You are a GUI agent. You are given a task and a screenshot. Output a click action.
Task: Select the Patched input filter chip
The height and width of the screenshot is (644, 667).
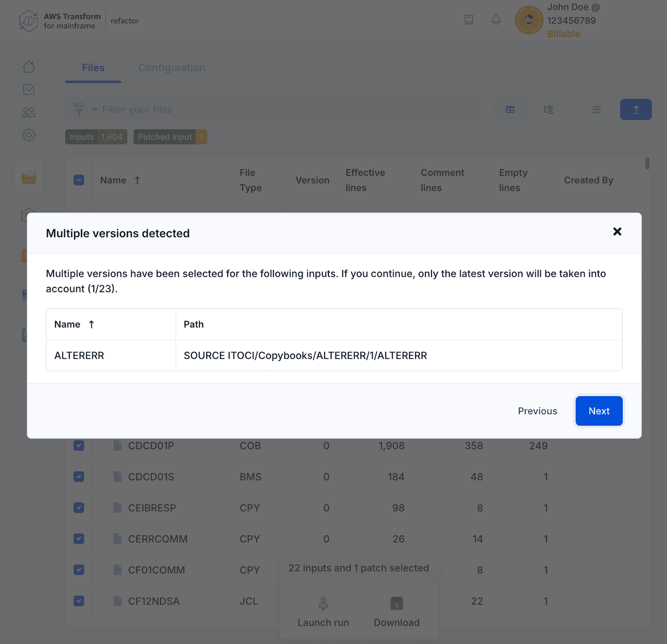[x=170, y=137]
